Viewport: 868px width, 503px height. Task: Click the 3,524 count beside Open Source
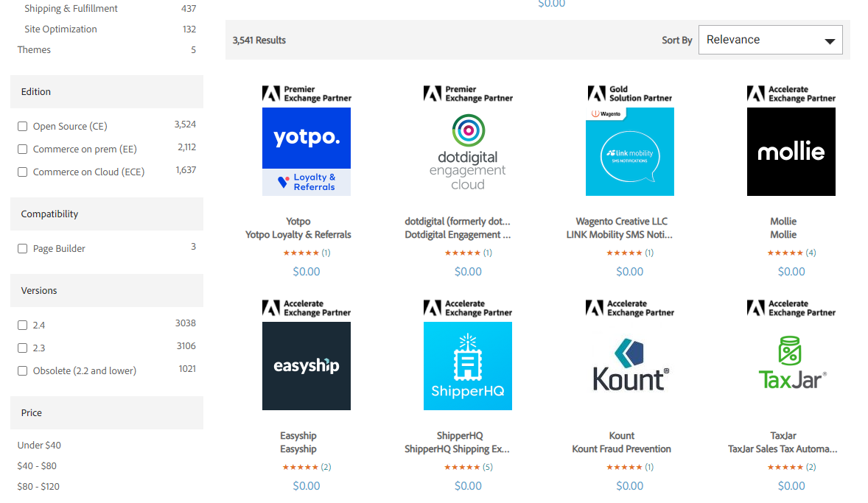[x=185, y=124]
